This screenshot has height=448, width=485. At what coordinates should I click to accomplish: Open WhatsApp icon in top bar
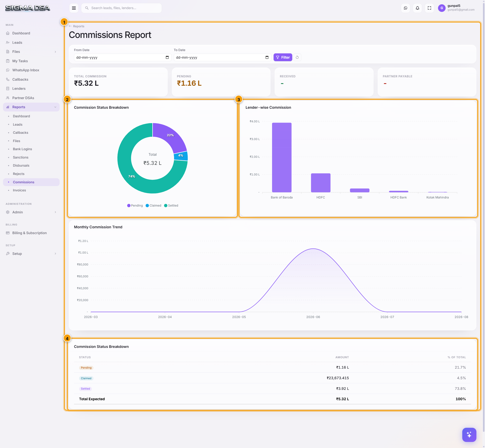tap(405, 8)
